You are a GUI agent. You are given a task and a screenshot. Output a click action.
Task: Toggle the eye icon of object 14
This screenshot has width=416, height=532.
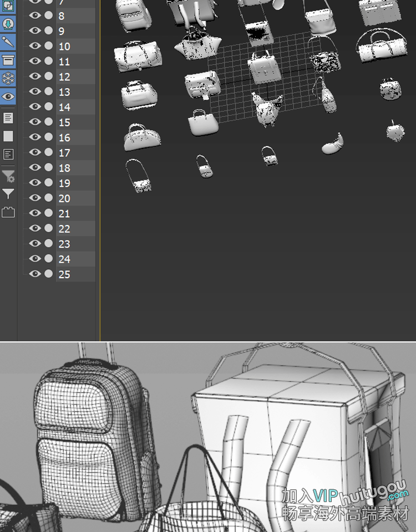point(34,106)
